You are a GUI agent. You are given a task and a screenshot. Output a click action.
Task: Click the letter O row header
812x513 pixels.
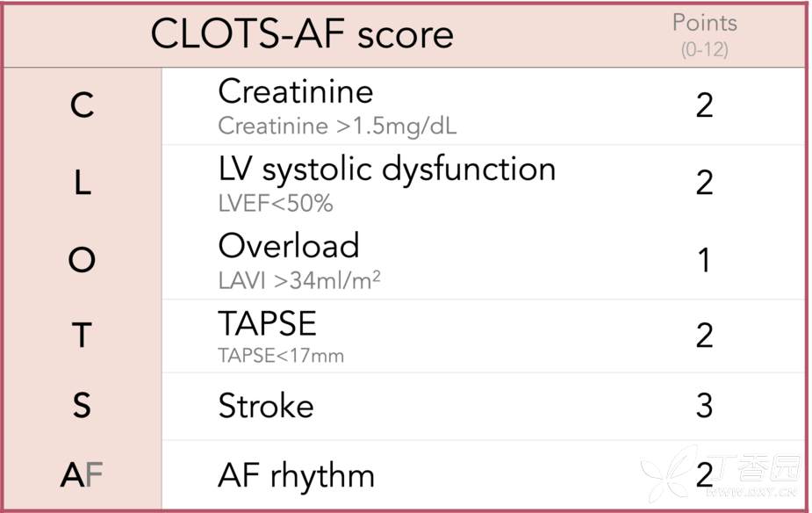[x=82, y=261]
